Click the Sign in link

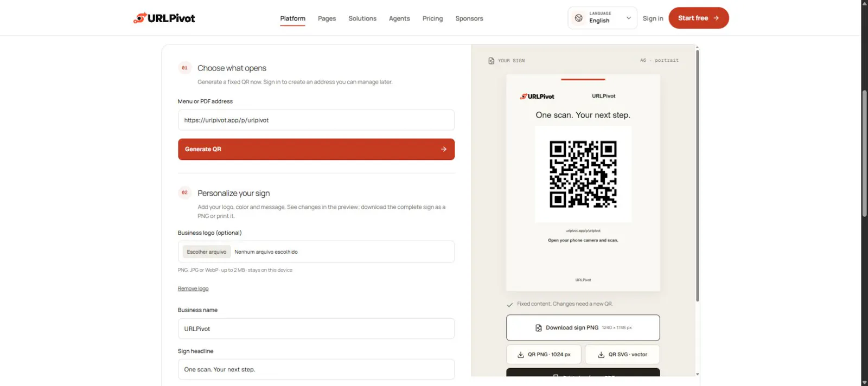pos(653,18)
